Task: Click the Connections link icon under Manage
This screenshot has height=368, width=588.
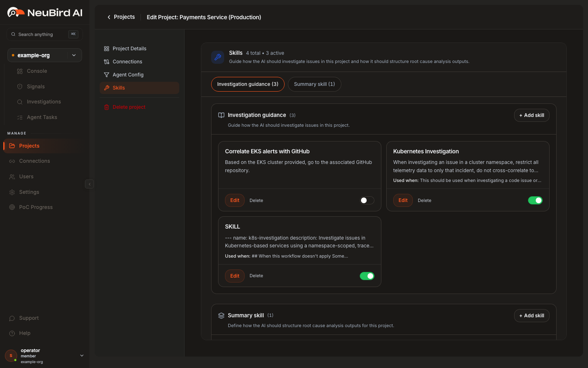Action: [x=12, y=161]
